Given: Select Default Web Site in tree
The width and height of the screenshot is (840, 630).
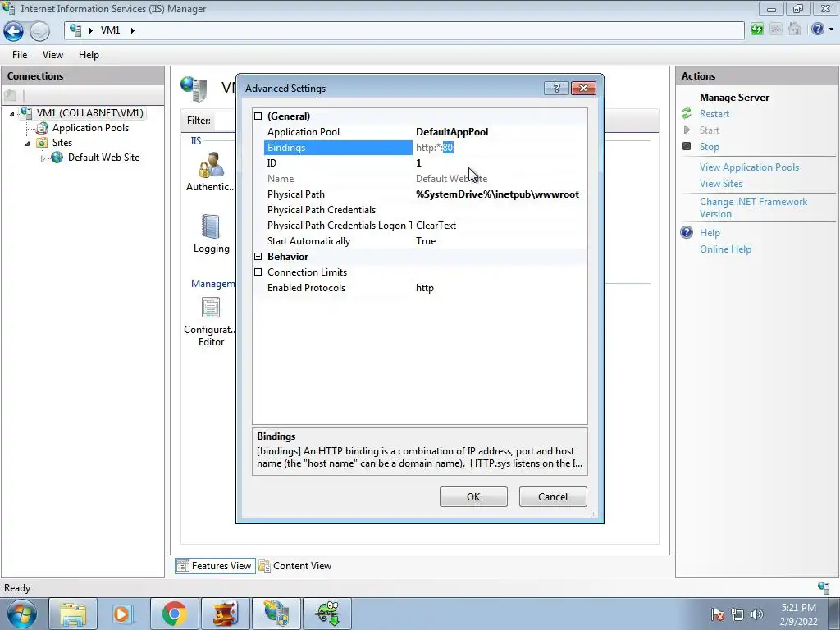Looking at the screenshot, I should pyautogui.click(x=103, y=157).
